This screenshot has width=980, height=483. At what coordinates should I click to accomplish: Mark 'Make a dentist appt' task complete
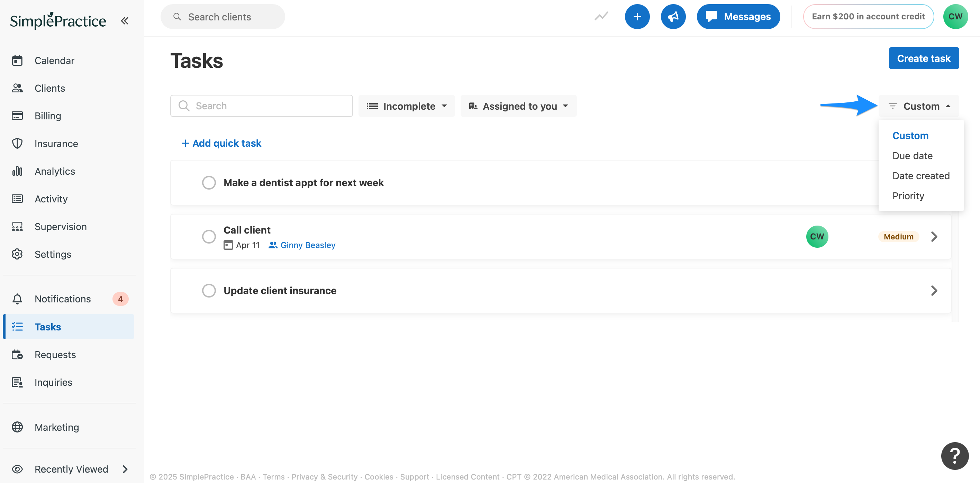click(x=209, y=183)
